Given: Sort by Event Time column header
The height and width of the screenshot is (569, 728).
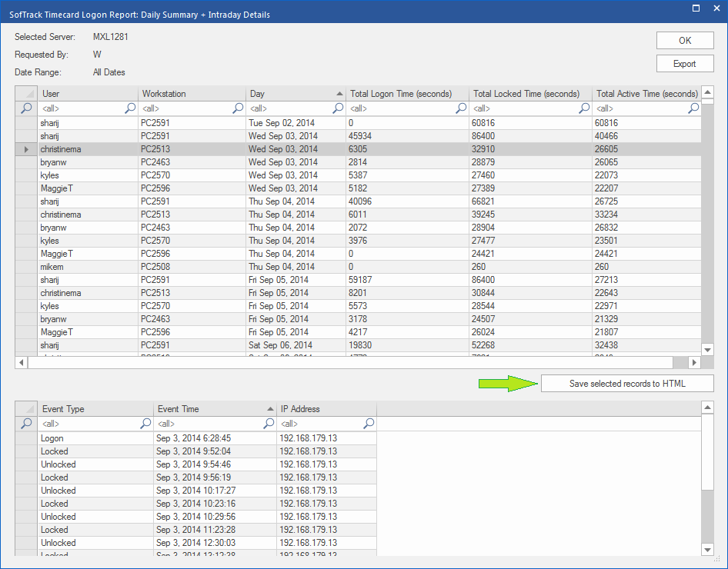Looking at the screenshot, I should (x=212, y=409).
